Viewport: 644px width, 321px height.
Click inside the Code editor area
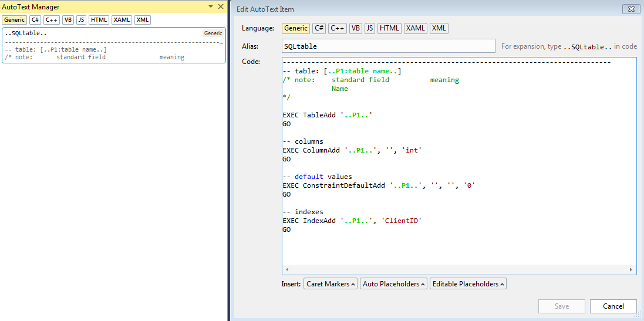(x=459, y=166)
